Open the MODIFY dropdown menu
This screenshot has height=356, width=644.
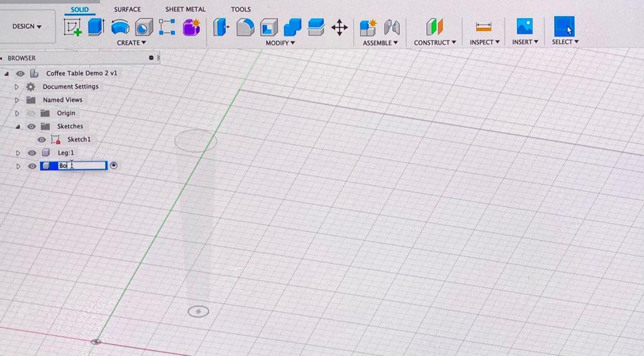(280, 43)
